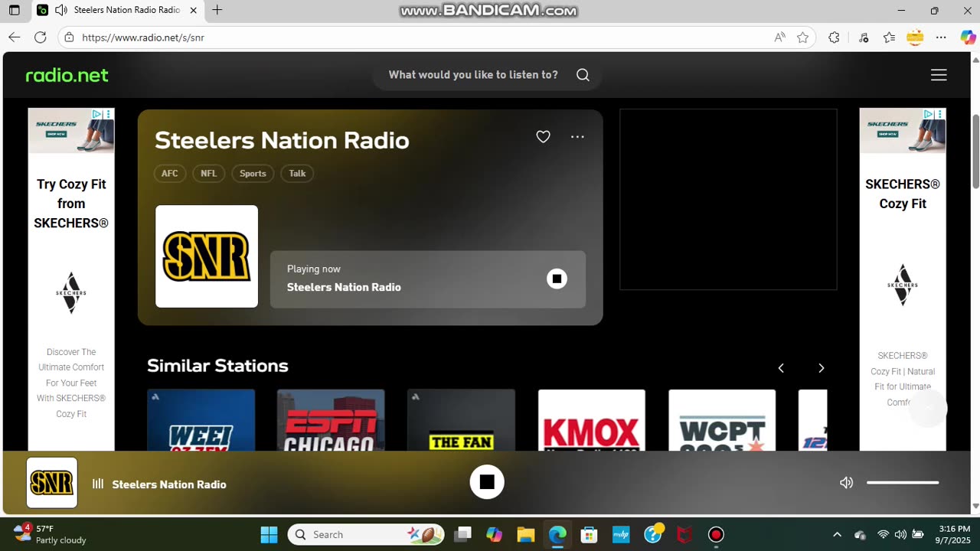View site information lock icon

point(69,37)
